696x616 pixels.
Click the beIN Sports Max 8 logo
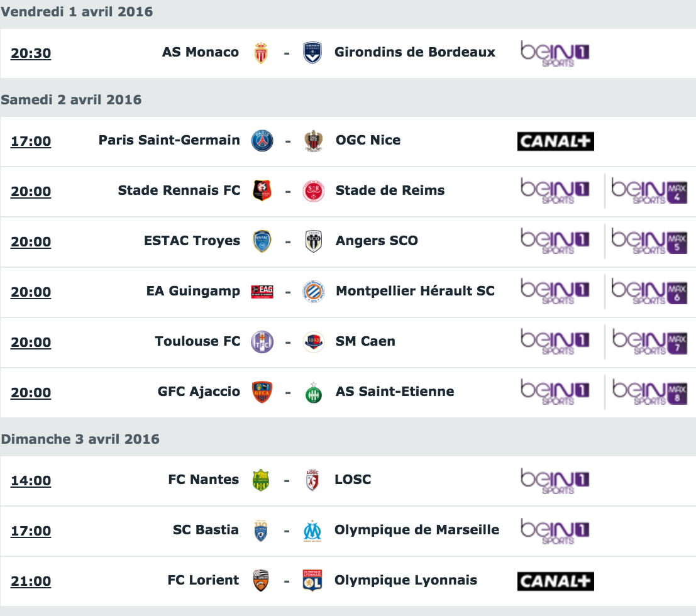tap(649, 392)
